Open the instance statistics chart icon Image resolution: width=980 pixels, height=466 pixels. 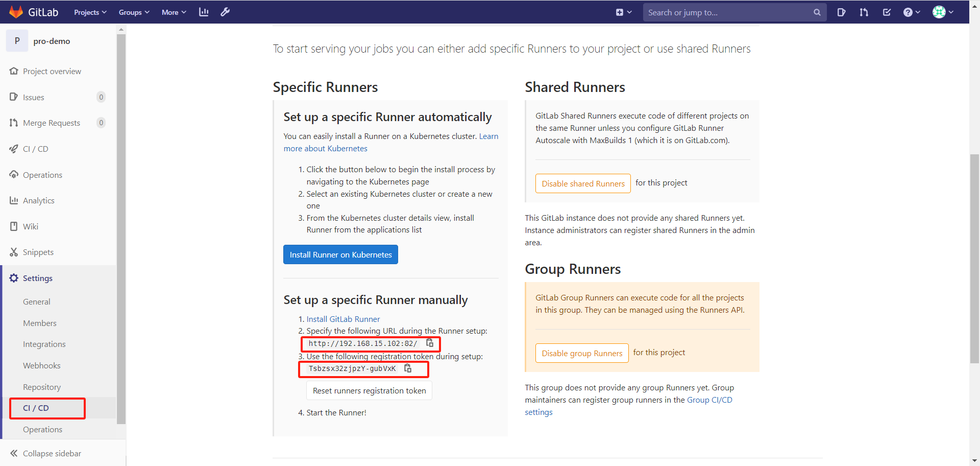click(x=204, y=11)
